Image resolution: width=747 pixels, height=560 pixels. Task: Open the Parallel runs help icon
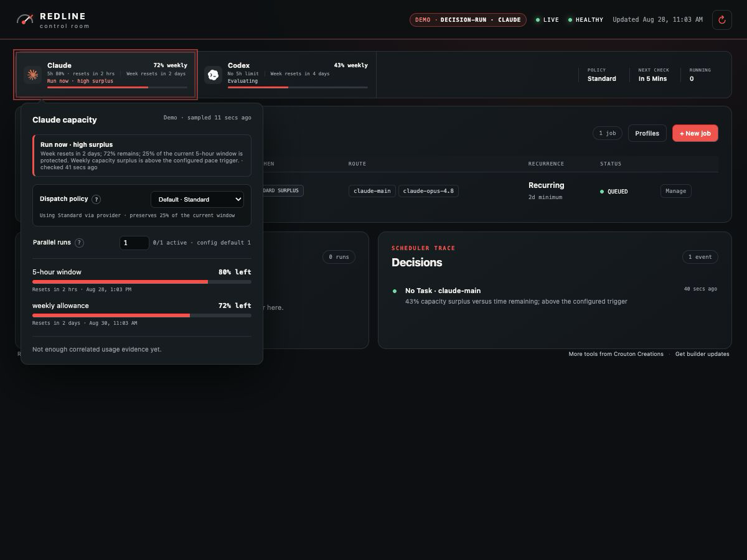[80, 243]
